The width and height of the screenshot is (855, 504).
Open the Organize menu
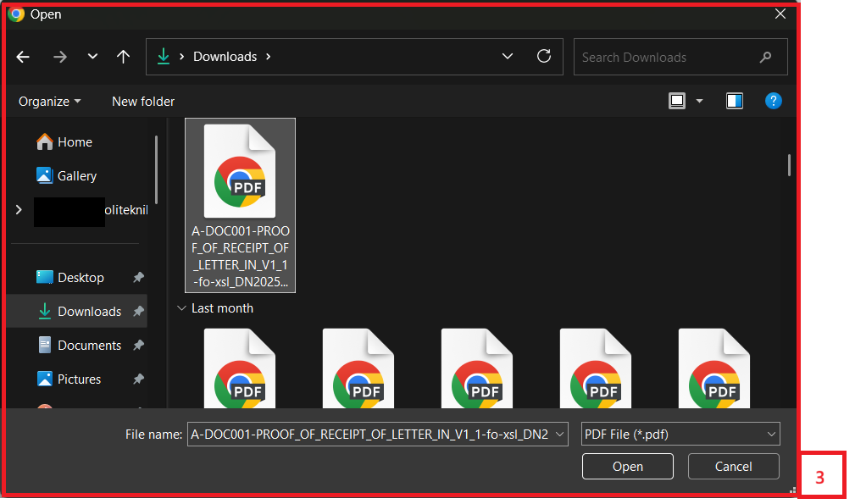[x=50, y=101]
